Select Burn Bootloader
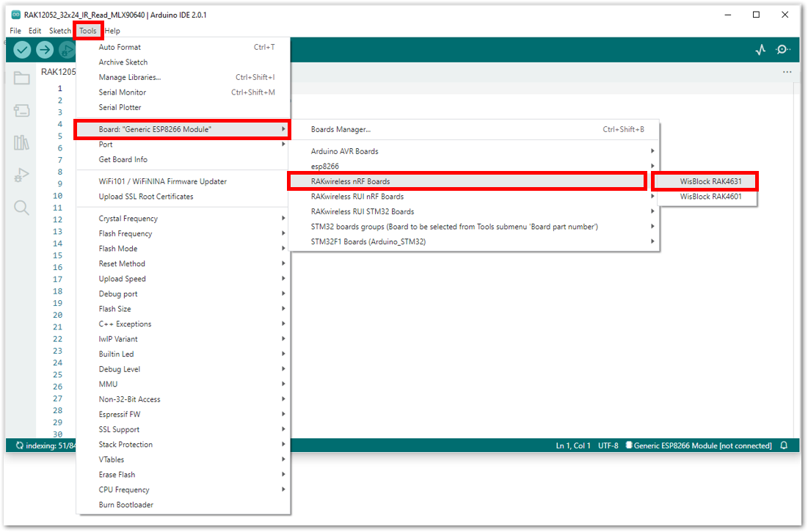Screen dimensions: 808x532 183,505
